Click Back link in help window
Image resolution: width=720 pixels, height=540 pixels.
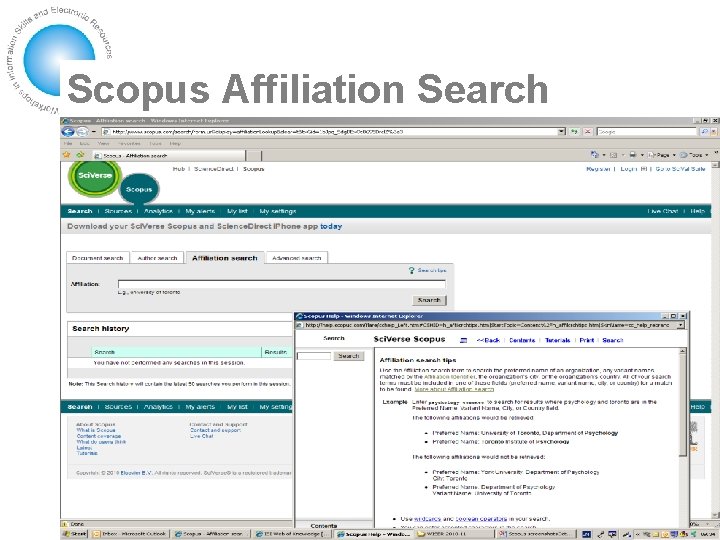489,340
